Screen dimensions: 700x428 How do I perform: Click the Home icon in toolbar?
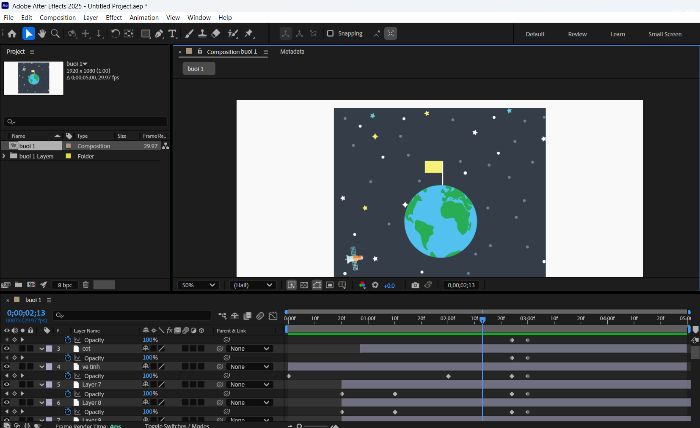pos(12,33)
